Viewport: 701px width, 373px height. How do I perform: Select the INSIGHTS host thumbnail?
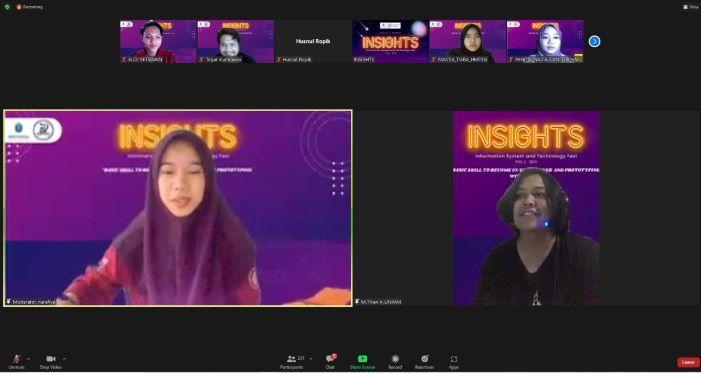click(x=391, y=41)
